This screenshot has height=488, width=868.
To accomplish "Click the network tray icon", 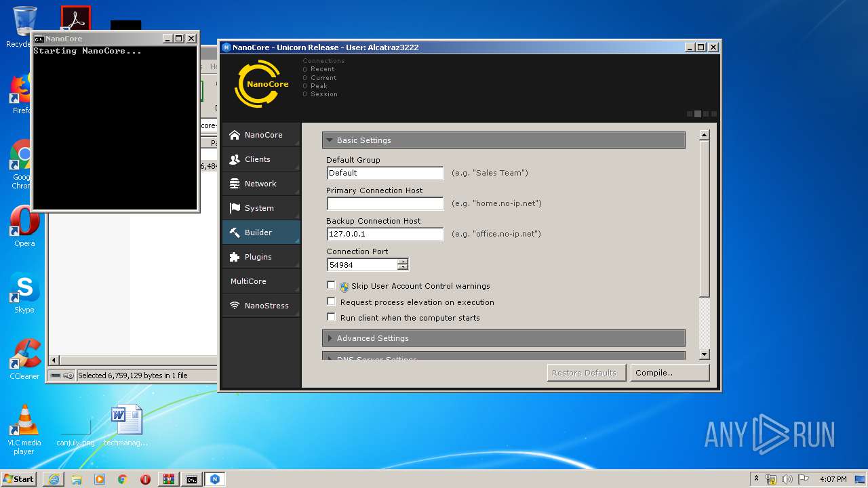I will [x=771, y=479].
